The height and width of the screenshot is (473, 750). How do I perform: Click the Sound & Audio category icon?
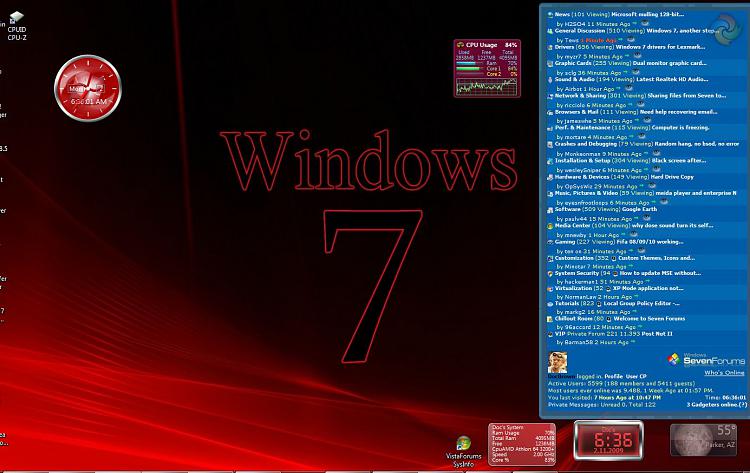[x=551, y=80]
